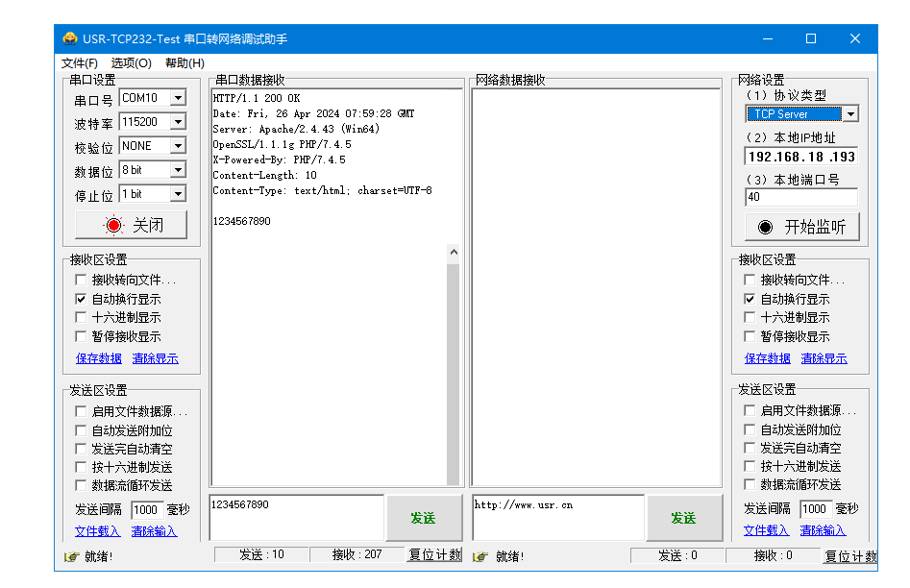Expand the 波特率 115200 dropdown
Image resolution: width=910 pixels, height=588 pixels.
coord(177,122)
